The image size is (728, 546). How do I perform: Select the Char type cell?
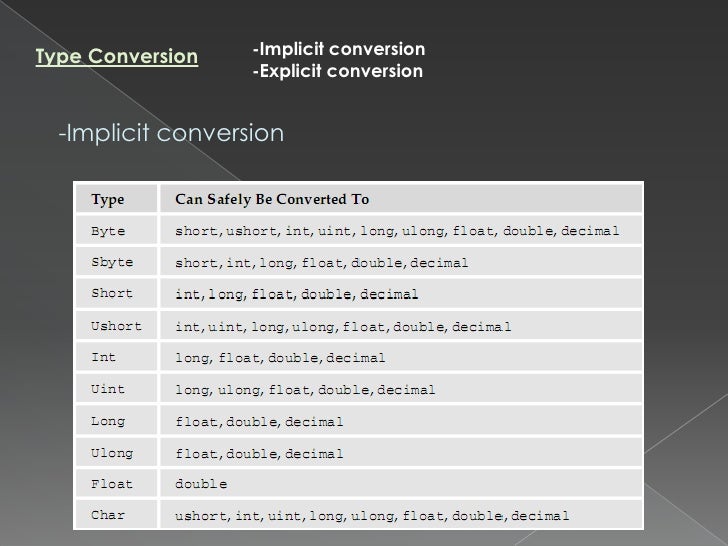(x=117, y=515)
